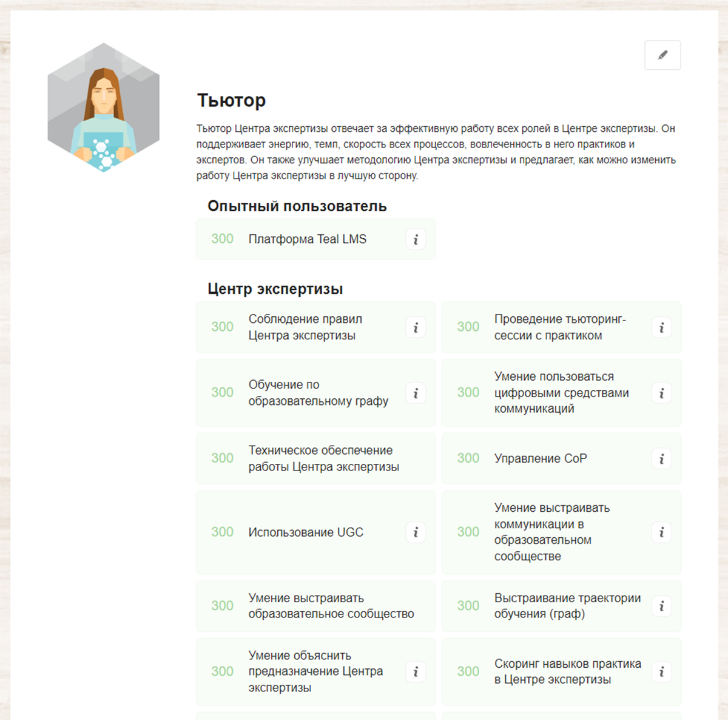Open info icon for Платформа Teal LMS

(x=416, y=239)
